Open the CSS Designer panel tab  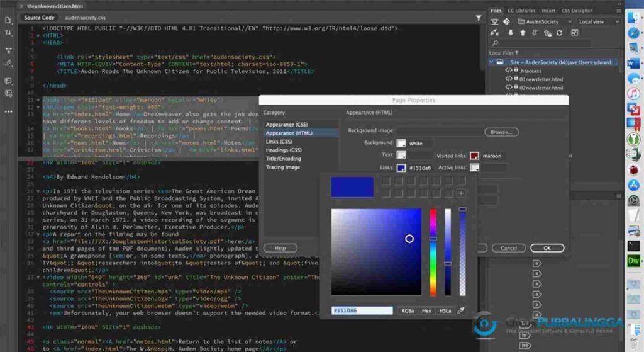click(577, 11)
